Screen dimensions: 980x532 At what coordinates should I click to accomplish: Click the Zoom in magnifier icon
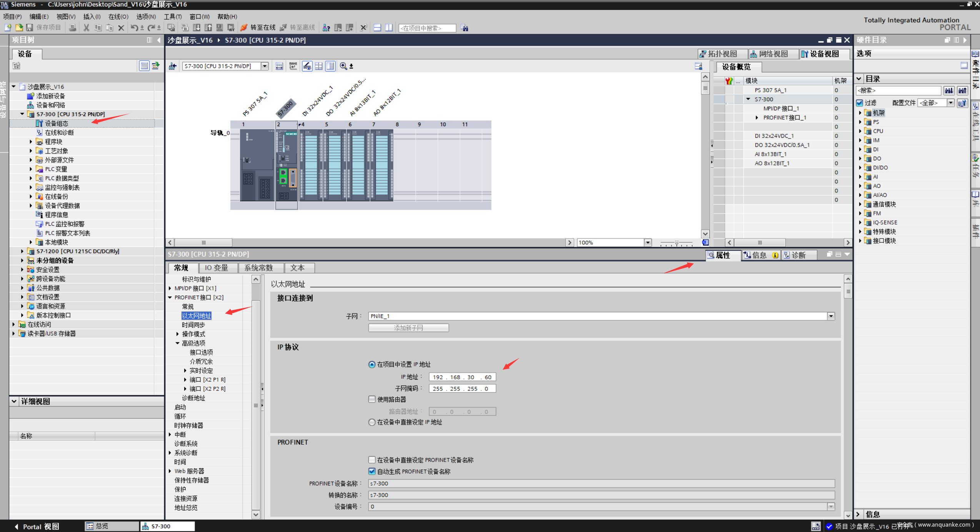(x=343, y=66)
